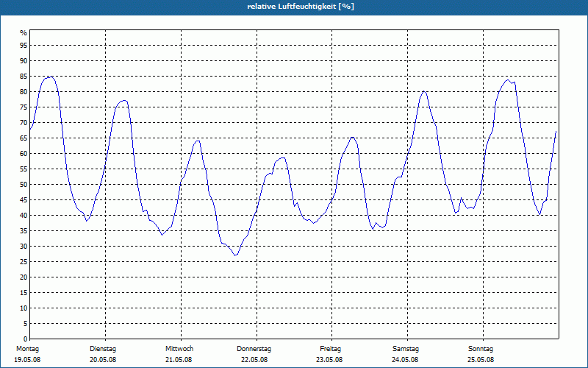Click the '40' value on the y-axis
Viewport: 588px width, 368px height.
(x=24, y=216)
